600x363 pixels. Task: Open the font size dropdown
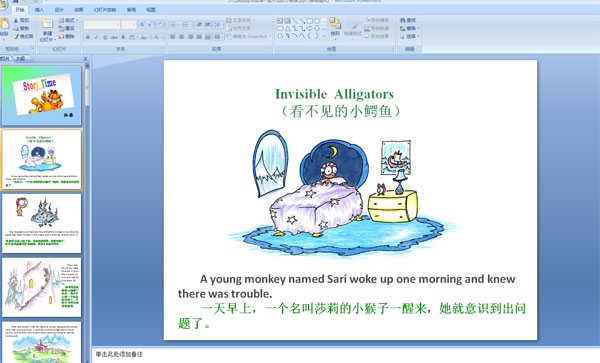129,25
